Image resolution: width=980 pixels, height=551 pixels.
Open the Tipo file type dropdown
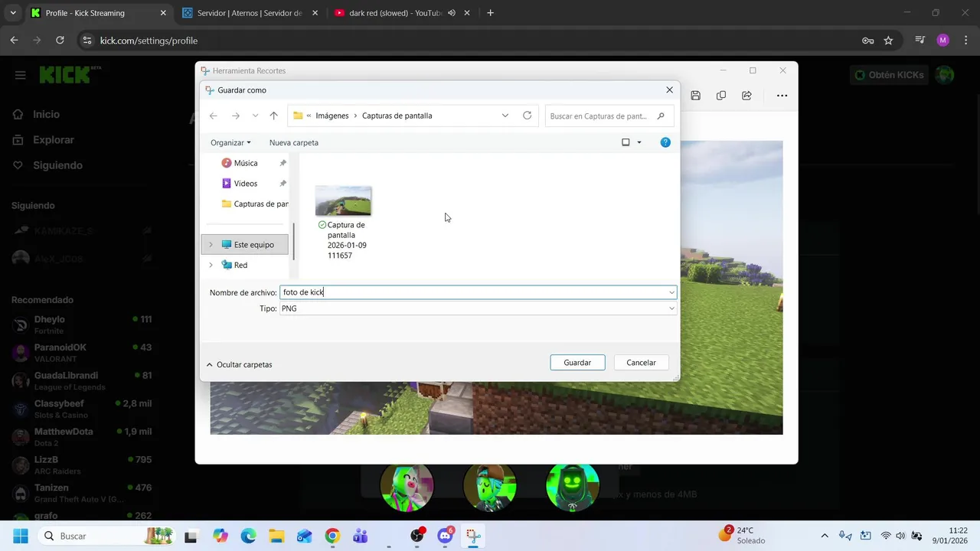(x=671, y=308)
